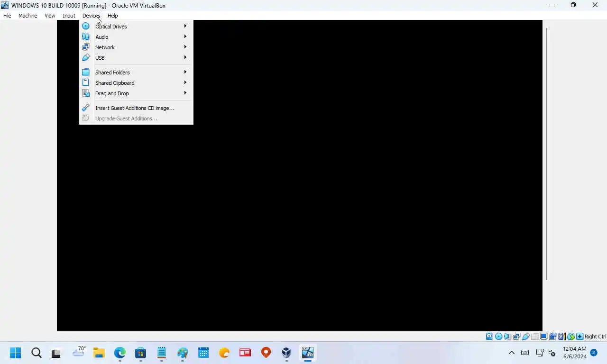
Task: Click the network adapters indicator in status bar
Action: pyautogui.click(x=516, y=337)
